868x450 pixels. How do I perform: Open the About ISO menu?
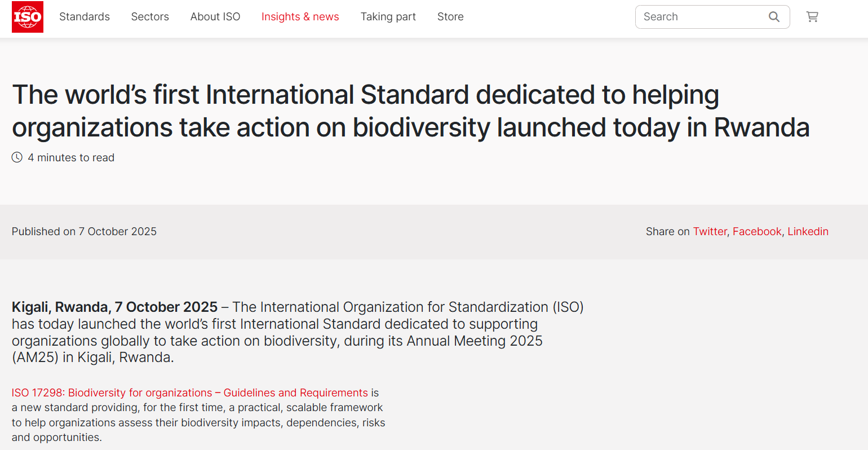pos(215,17)
